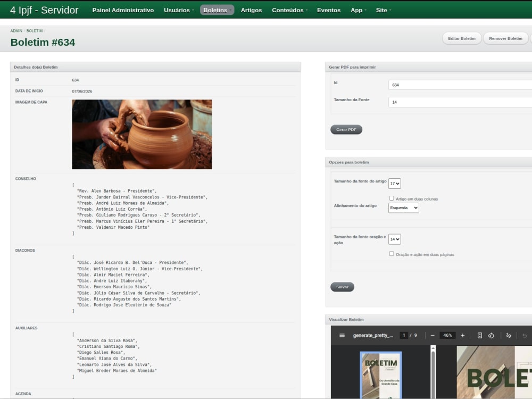The image size is (532, 399).
Task: Enable Oração e ação em duas páginas
Action: pos(392,254)
